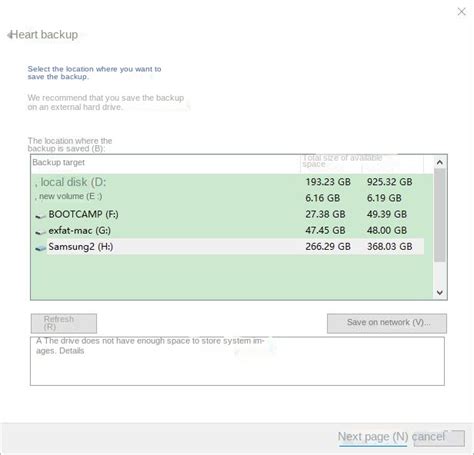Viewport: 474px width, 455px height.
Task: Click the Samsung2 (H:) drive icon
Action: tap(41, 248)
